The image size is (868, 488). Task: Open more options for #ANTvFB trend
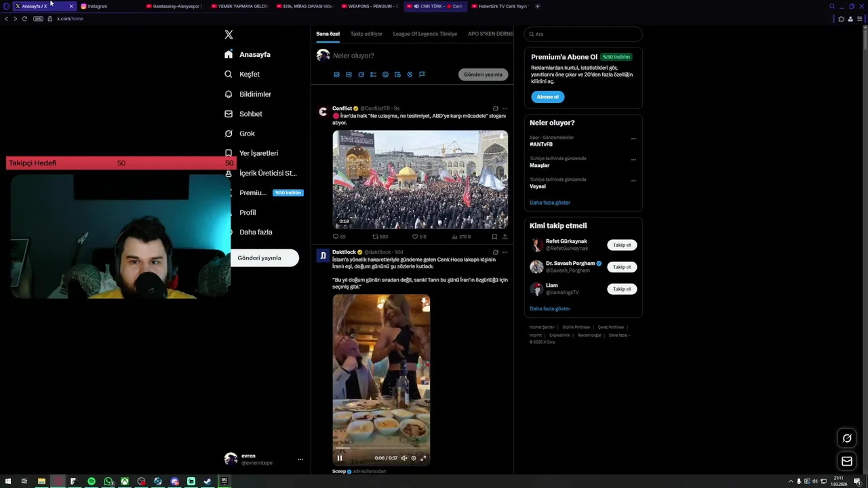pyautogui.click(x=633, y=138)
